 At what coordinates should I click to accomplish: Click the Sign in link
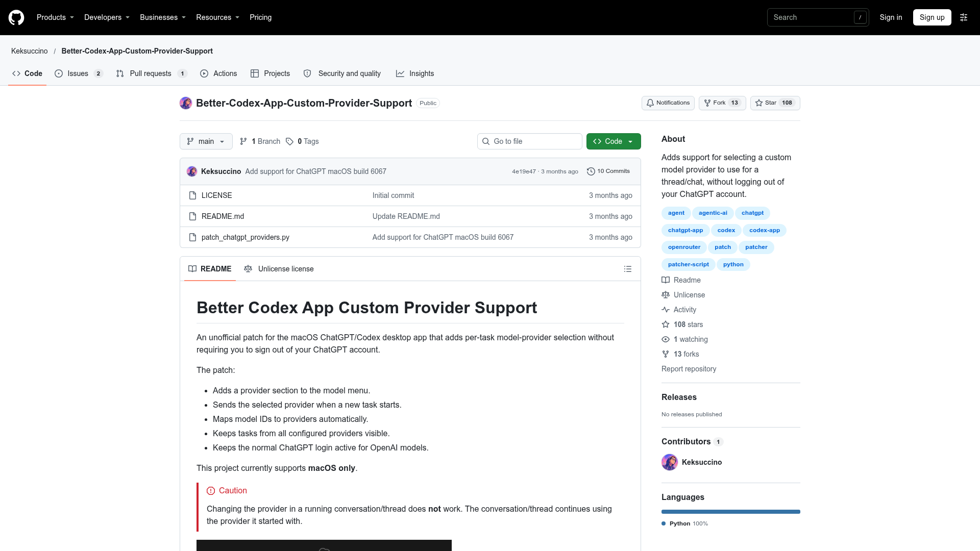(891, 17)
